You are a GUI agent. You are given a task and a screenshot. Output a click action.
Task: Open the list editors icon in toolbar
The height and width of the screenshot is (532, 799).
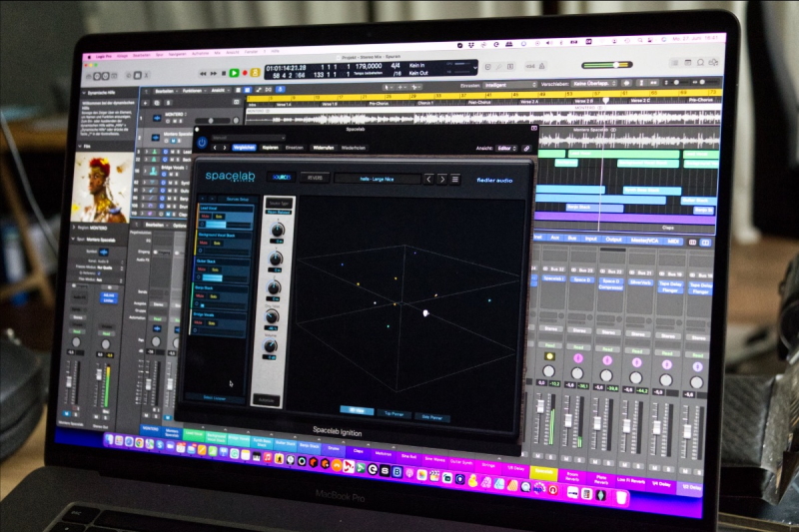point(674,63)
